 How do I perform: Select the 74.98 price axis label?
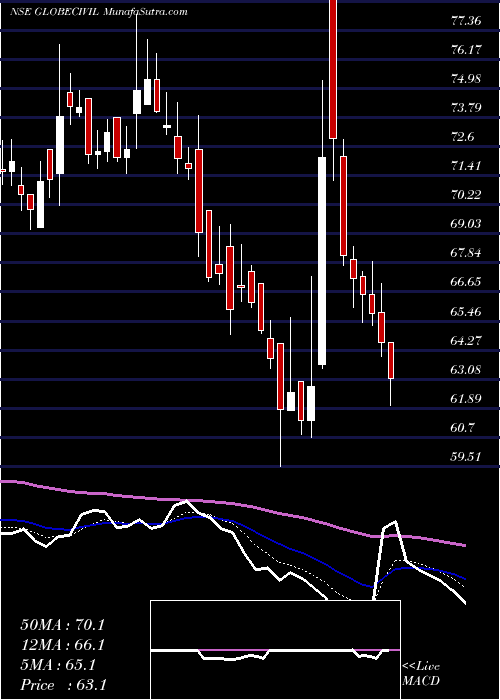[466, 79]
